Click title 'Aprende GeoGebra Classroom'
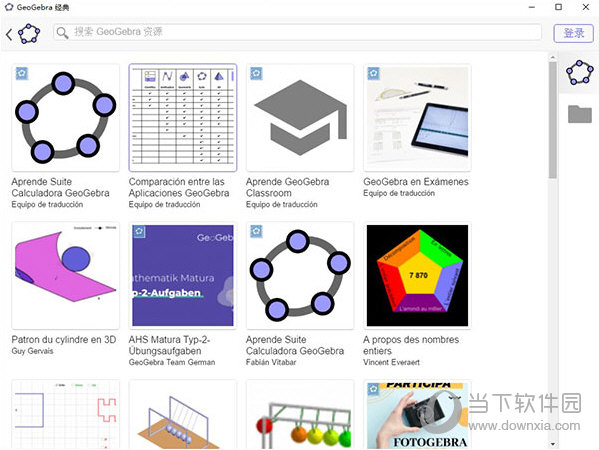This screenshot has height=450, width=599. coord(287,187)
